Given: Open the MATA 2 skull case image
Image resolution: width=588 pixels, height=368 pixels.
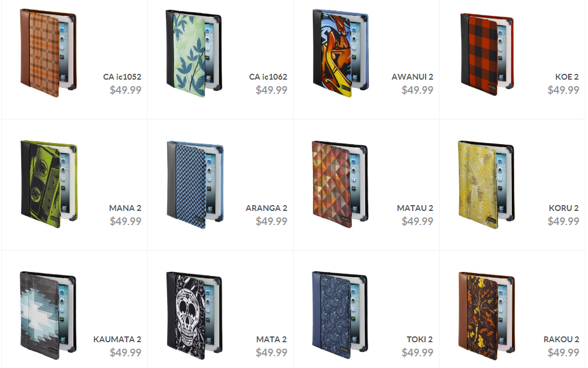Looking at the screenshot, I should 194,316.
